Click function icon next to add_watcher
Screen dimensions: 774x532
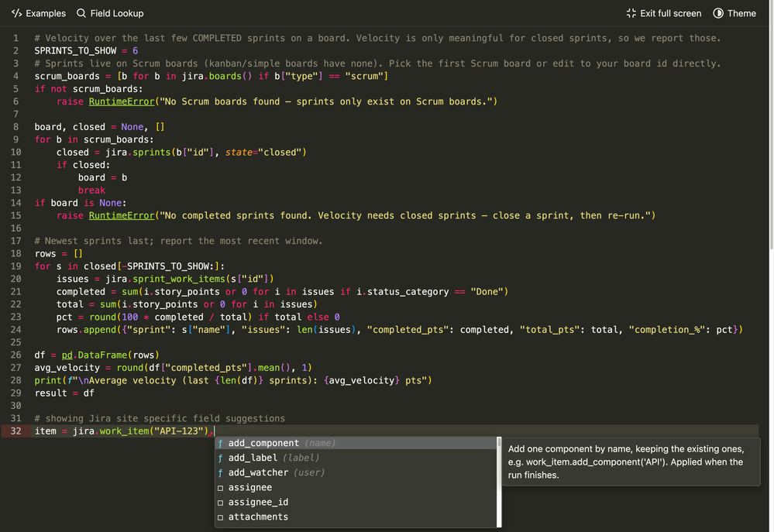221,473
